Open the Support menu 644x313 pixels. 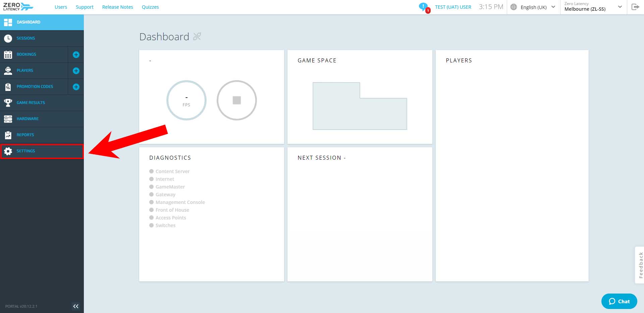coord(85,7)
